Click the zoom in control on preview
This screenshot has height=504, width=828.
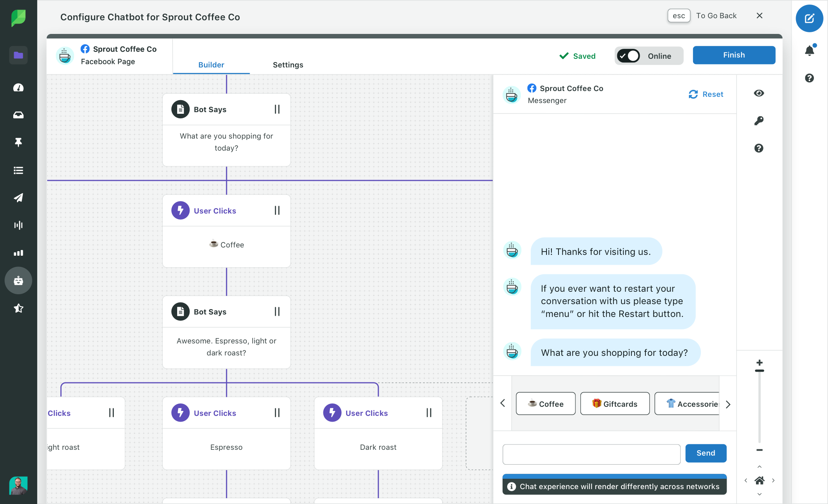(760, 363)
